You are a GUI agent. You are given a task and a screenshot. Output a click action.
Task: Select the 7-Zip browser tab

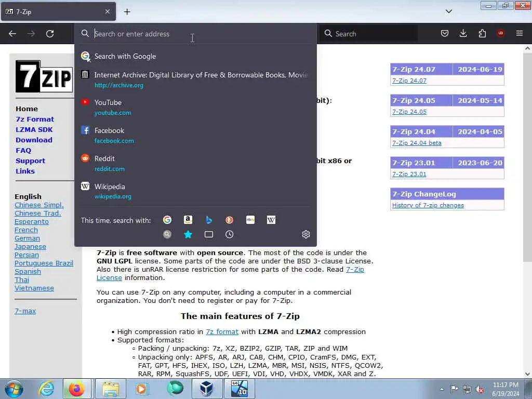[58, 11]
